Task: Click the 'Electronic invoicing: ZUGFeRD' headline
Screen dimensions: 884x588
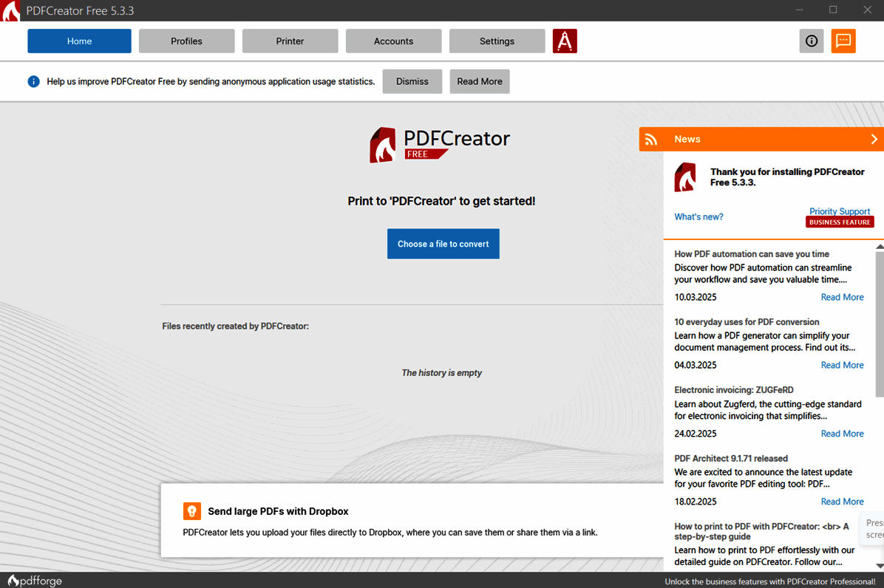Action: tap(734, 390)
